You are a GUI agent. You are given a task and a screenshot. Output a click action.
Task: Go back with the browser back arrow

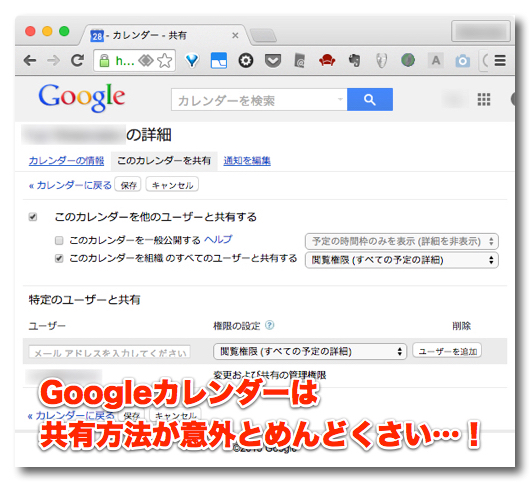pyautogui.click(x=30, y=61)
